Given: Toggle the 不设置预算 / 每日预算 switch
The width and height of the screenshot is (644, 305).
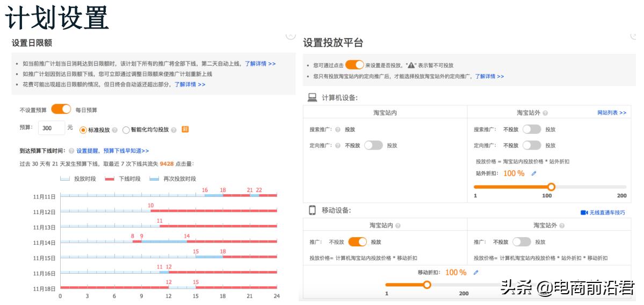Looking at the screenshot, I should click(61, 110).
